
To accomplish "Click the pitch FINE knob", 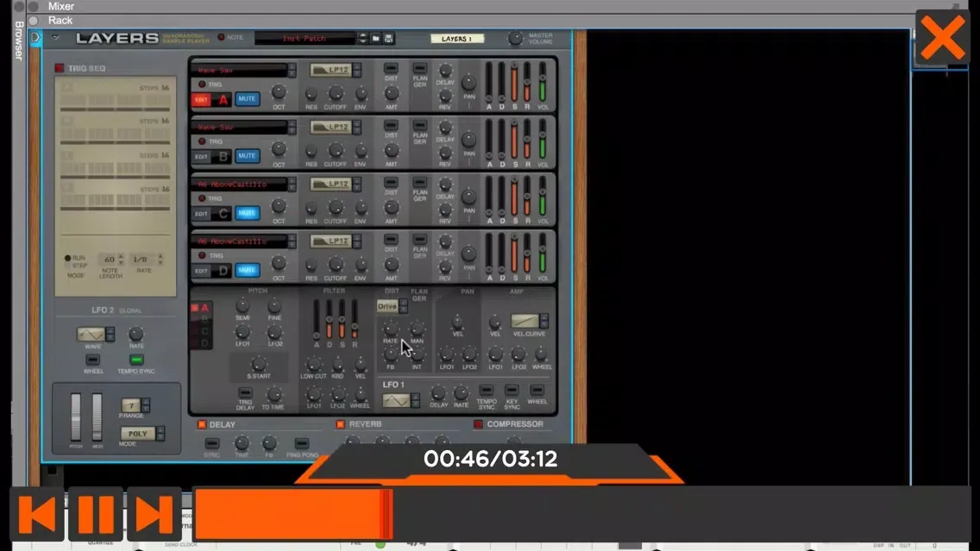I will click(x=274, y=306).
